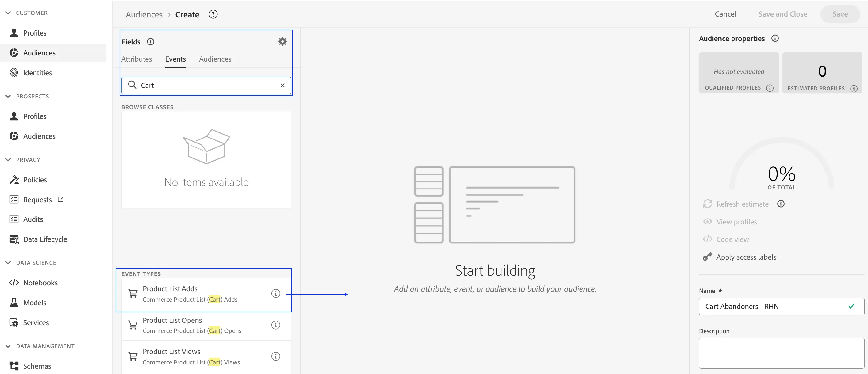Click the Cancel button
868x374 pixels.
point(725,14)
